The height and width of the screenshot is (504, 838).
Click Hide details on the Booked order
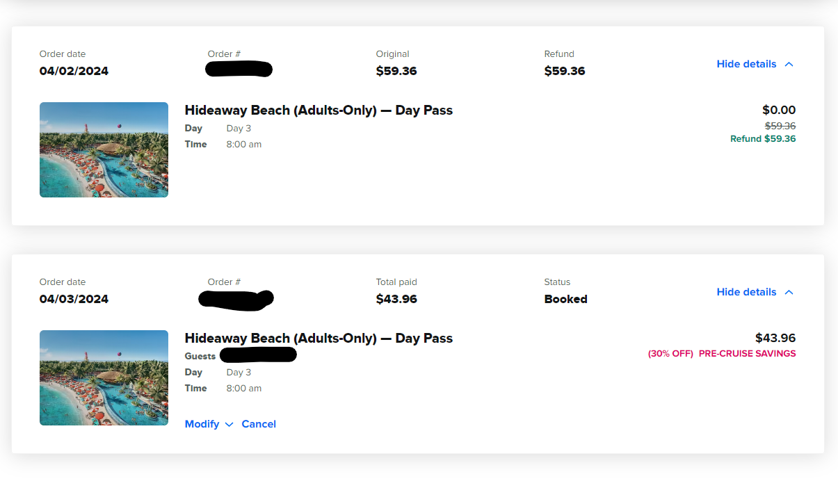tap(746, 292)
